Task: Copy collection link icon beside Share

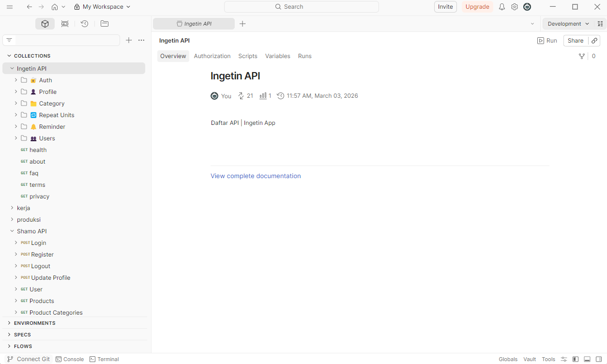Action: tap(594, 41)
